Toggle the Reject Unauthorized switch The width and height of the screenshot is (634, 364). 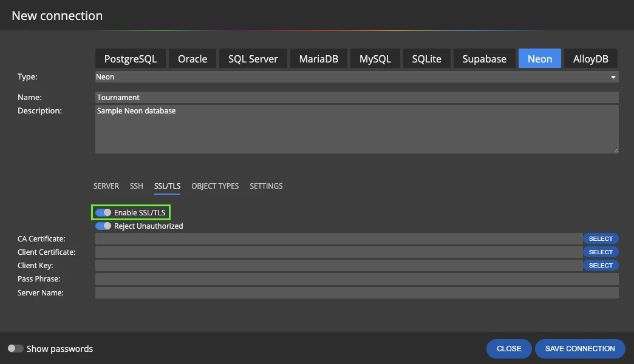click(103, 226)
